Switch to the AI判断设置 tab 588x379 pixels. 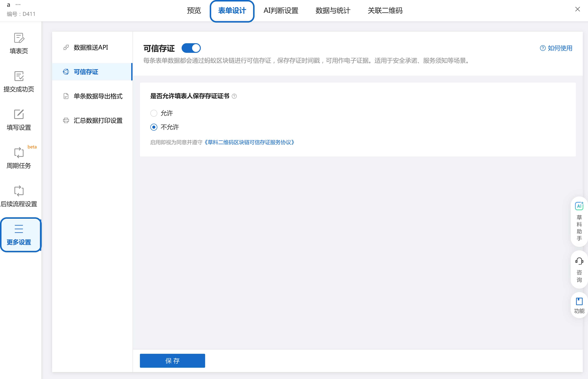(281, 11)
